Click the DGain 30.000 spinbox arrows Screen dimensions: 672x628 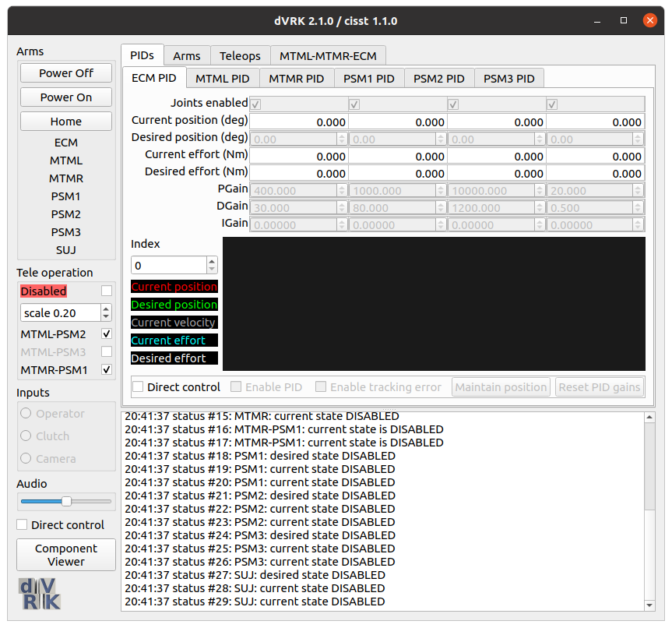342,207
